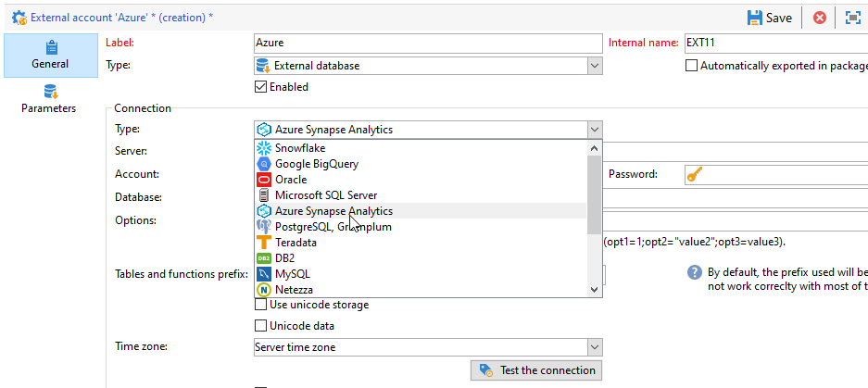Click the password key icon

point(694,174)
